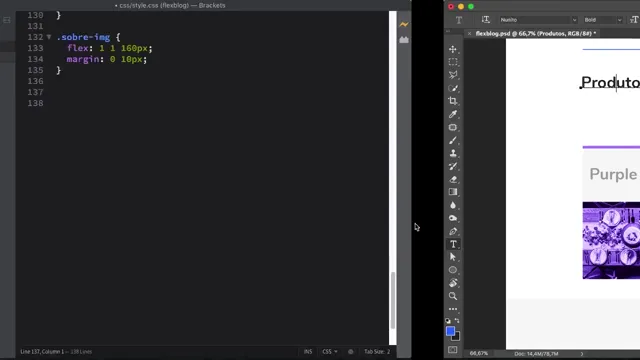Select the Dodge tool
The image size is (640, 360).
coord(453,218)
